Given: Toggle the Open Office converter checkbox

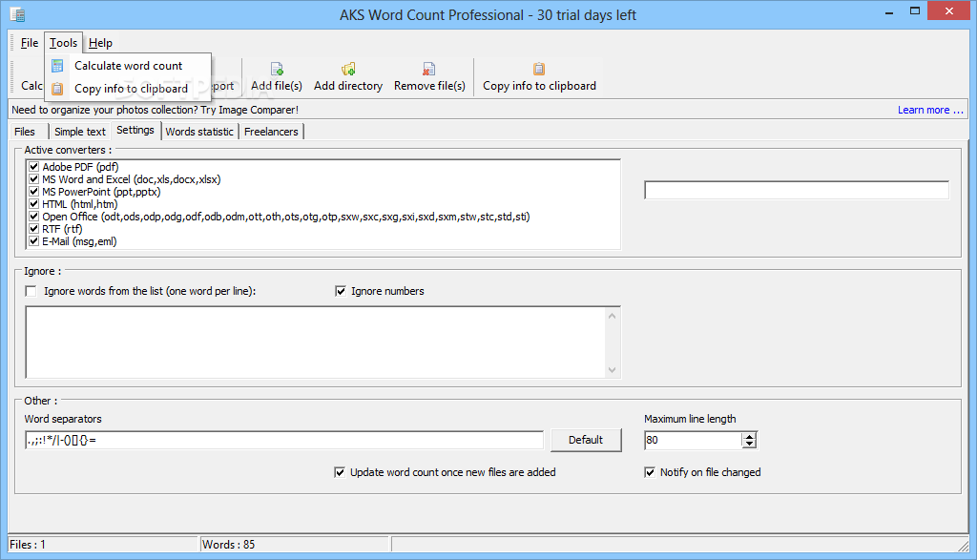Looking at the screenshot, I should click(34, 217).
